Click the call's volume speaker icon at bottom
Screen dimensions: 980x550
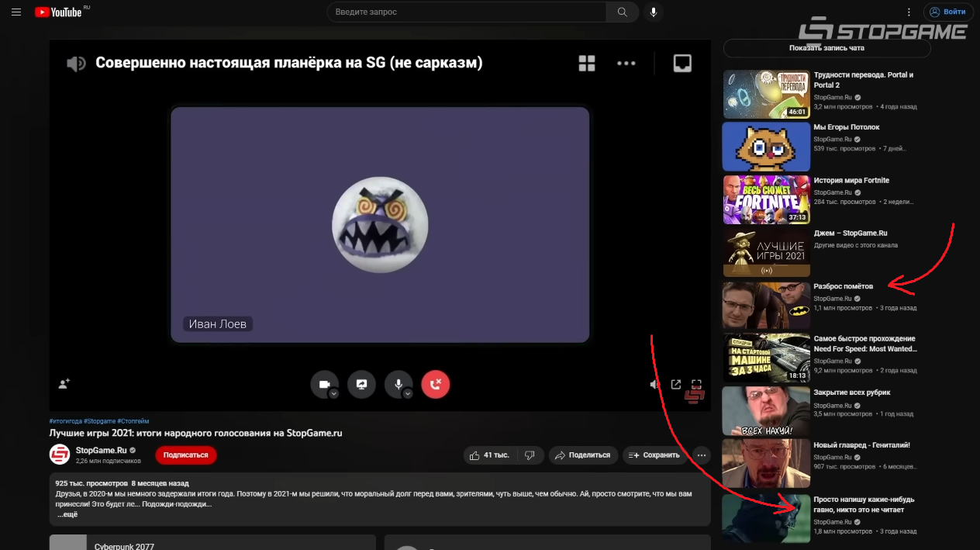pos(654,384)
